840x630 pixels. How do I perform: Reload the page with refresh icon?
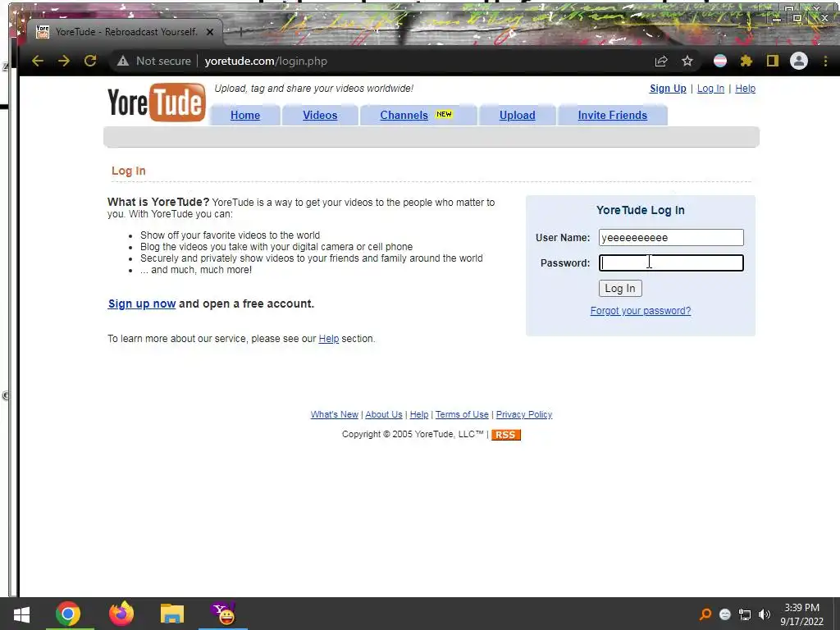[x=90, y=61]
